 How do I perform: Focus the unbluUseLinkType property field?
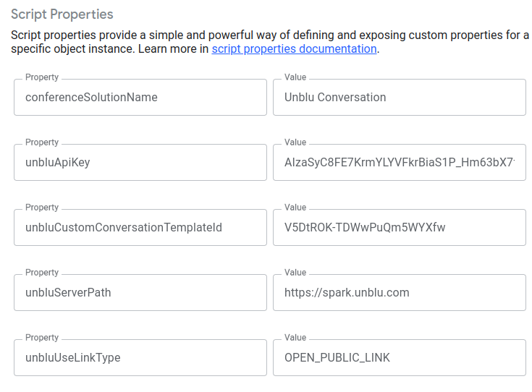tap(140, 358)
